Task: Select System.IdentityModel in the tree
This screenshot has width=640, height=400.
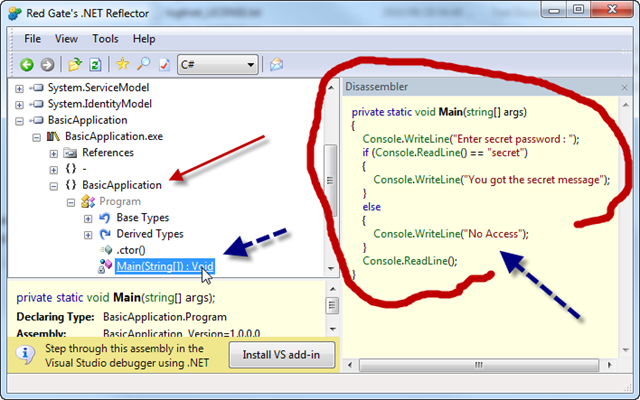Action: pos(100,104)
